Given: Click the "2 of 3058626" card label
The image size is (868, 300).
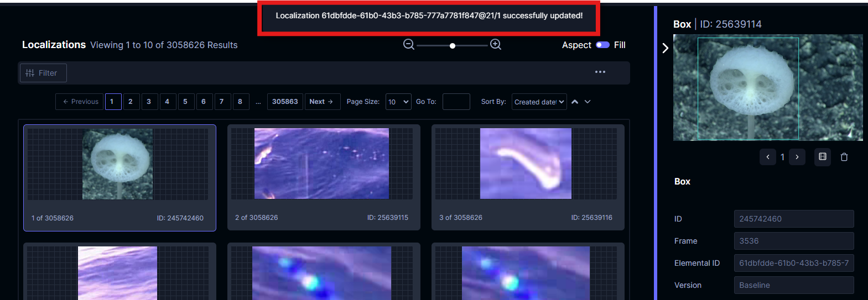Looking at the screenshot, I should coord(257,218).
